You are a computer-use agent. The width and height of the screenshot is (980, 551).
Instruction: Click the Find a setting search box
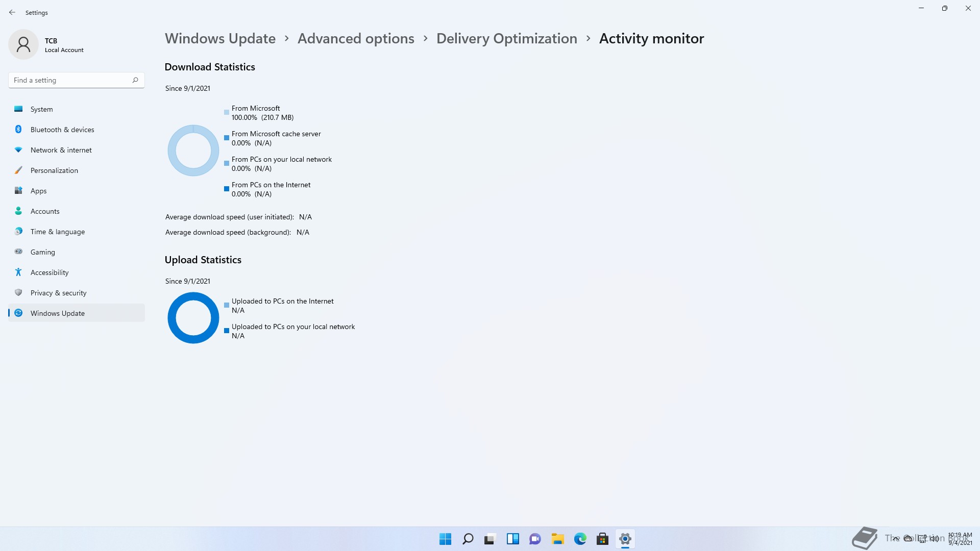click(x=77, y=80)
